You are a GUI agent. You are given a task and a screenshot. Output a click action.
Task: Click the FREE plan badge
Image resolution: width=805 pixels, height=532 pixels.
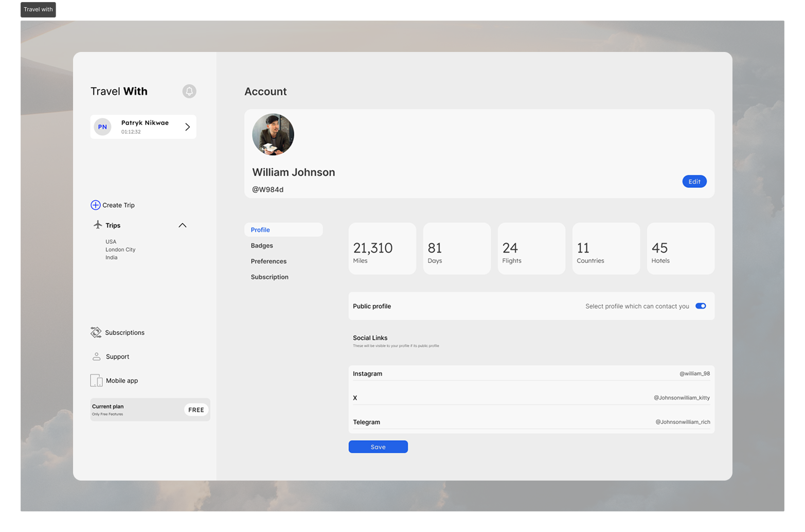196,410
